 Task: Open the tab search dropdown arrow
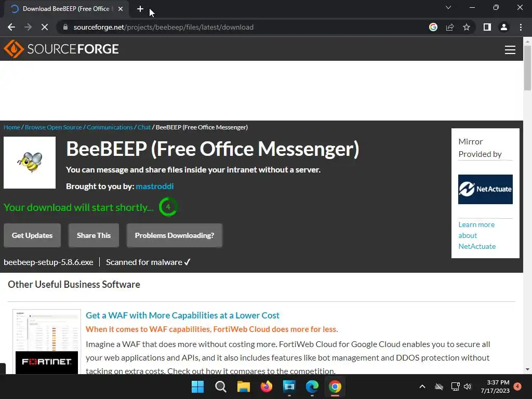[x=448, y=7]
